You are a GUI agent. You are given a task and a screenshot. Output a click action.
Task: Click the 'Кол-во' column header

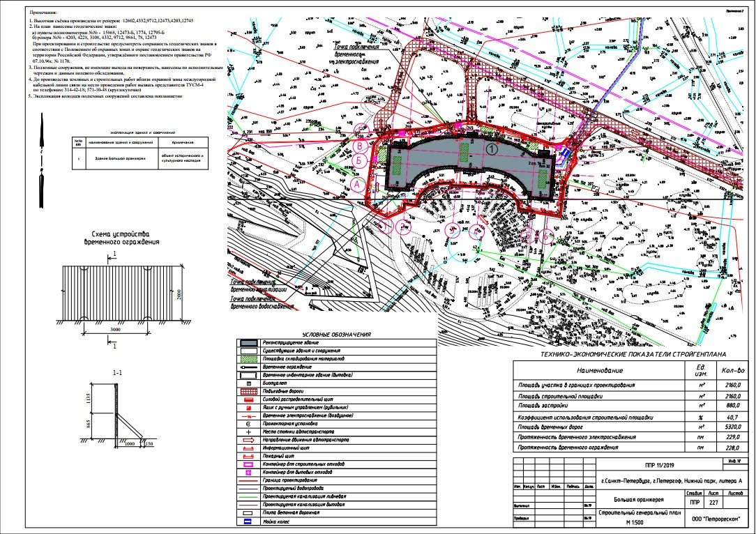[732, 371]
